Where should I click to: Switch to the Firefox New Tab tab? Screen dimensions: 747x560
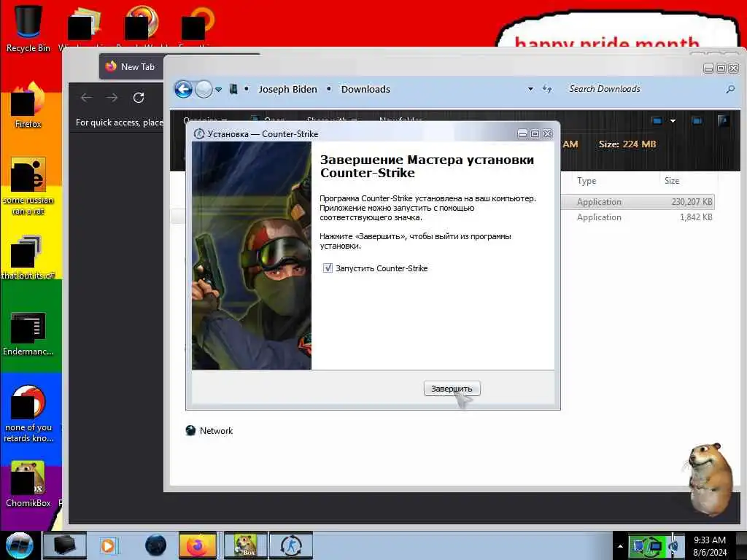(x=131, y=66)
